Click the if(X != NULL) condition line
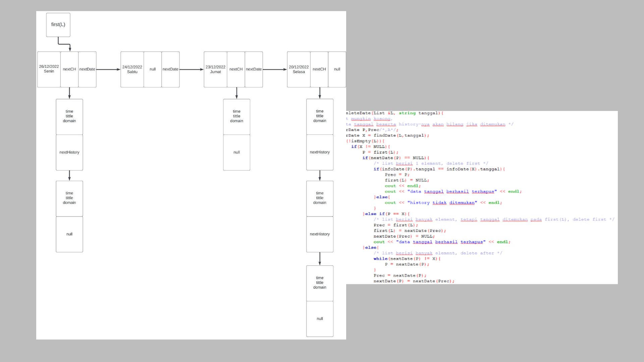 [x=371, y=146]
